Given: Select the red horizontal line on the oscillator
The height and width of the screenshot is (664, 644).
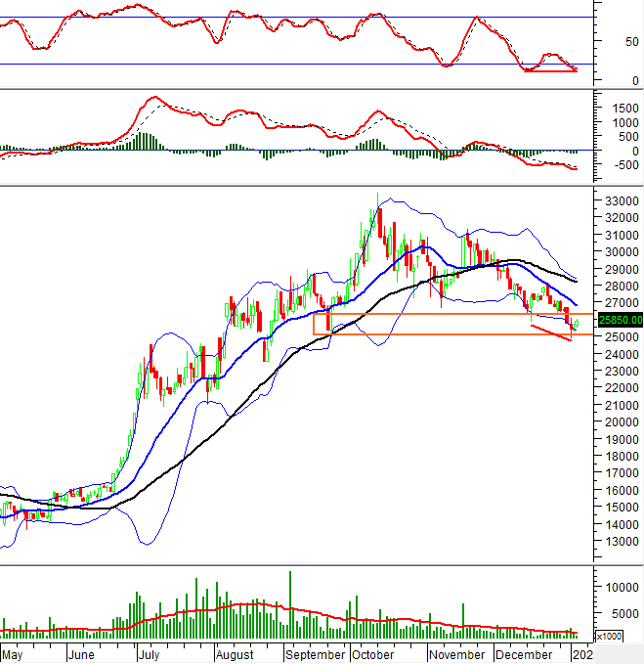Looking at the screenshot, I should click(550, 70).
